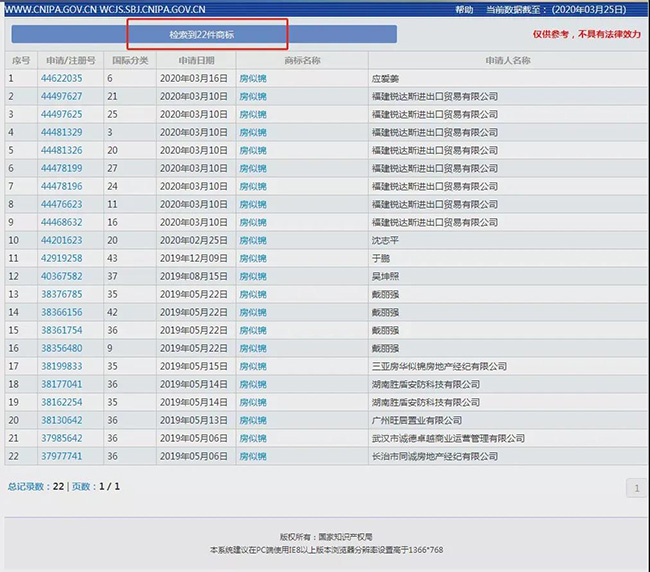This screenshot has width=650, height=572.
Task: Open registration number 42919258
Action: tap(61, 258)
